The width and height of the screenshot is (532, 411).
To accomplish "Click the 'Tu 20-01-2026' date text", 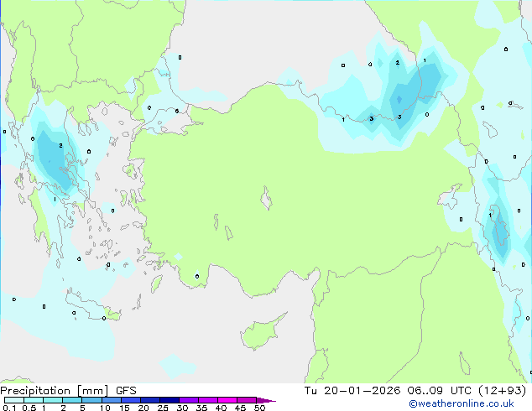I will point(352,391).
